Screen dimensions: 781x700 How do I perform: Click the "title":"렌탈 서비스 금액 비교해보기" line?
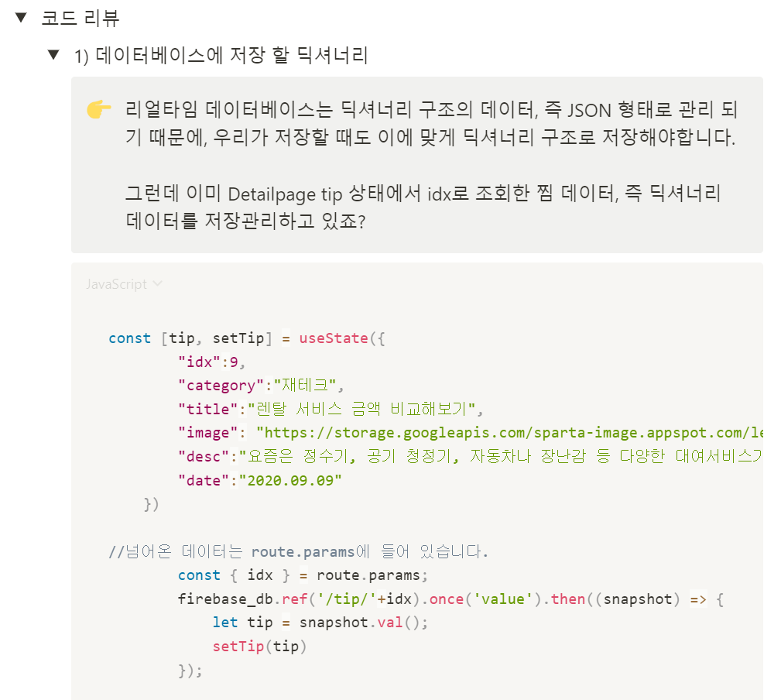pos(331,409)
